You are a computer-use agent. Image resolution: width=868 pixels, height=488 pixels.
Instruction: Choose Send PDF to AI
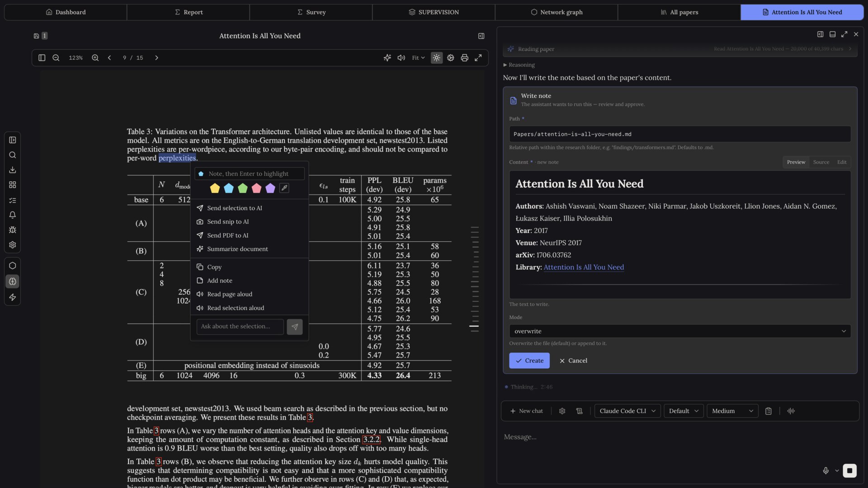click(x=250, y=235)
